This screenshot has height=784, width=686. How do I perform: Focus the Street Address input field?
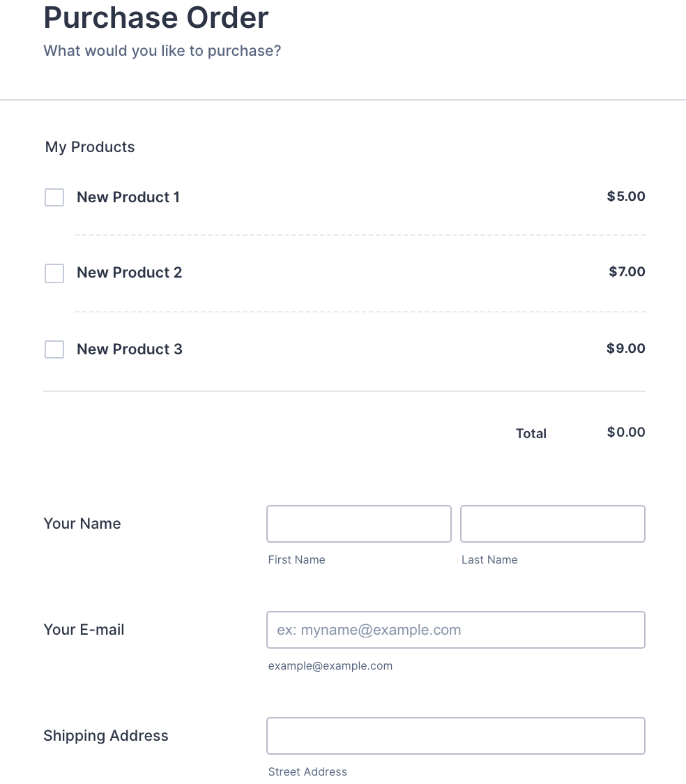[455, 736]
